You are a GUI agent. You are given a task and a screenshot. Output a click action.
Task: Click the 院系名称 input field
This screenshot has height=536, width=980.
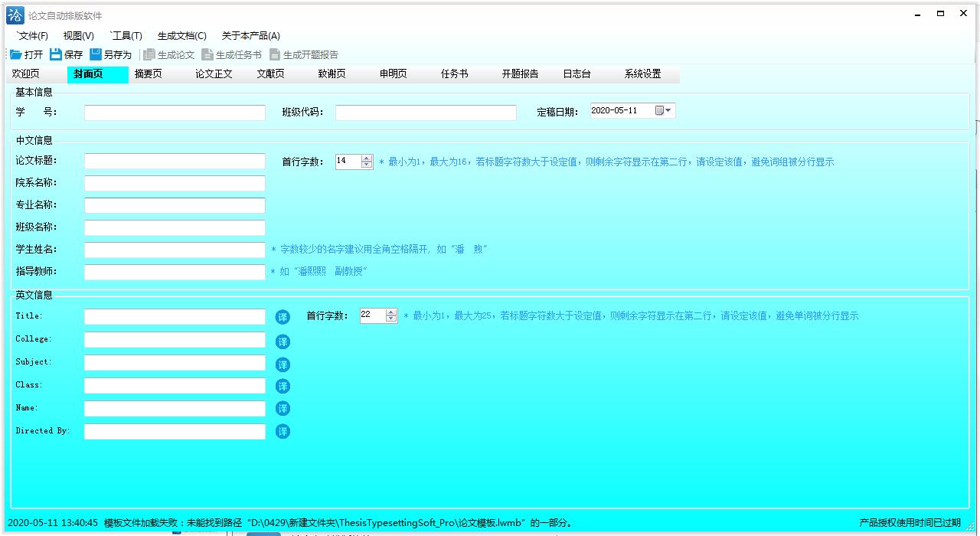click(x=175, y=183)
